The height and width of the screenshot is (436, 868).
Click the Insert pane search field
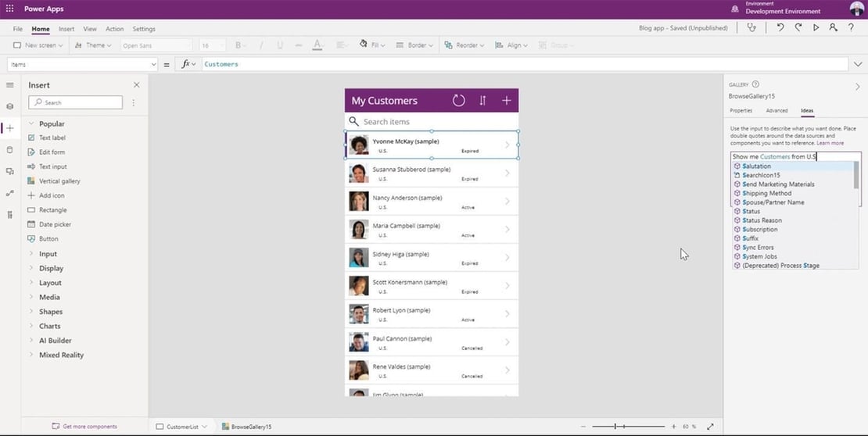[x=76, y=102]
